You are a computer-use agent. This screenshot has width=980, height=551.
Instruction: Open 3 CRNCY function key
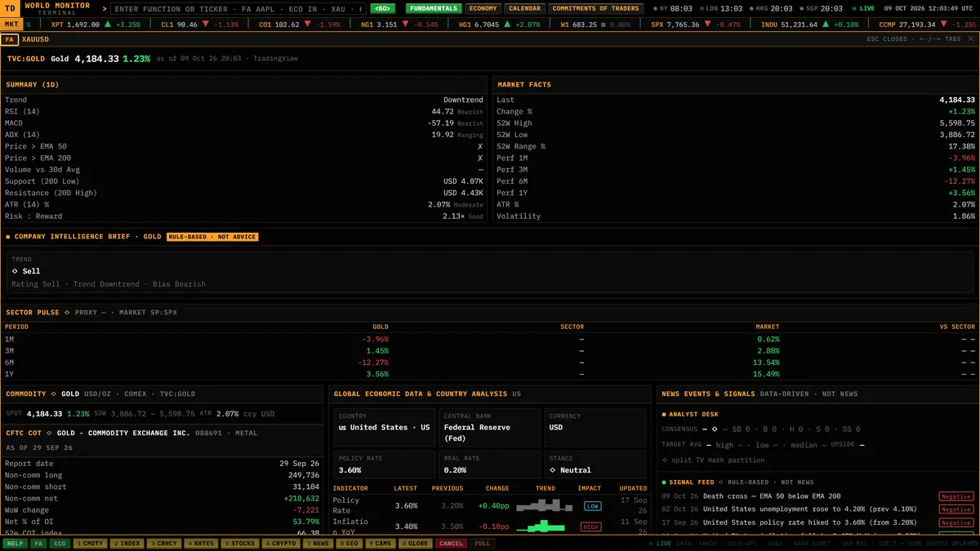pyautogui.click(x=163, y=543)
